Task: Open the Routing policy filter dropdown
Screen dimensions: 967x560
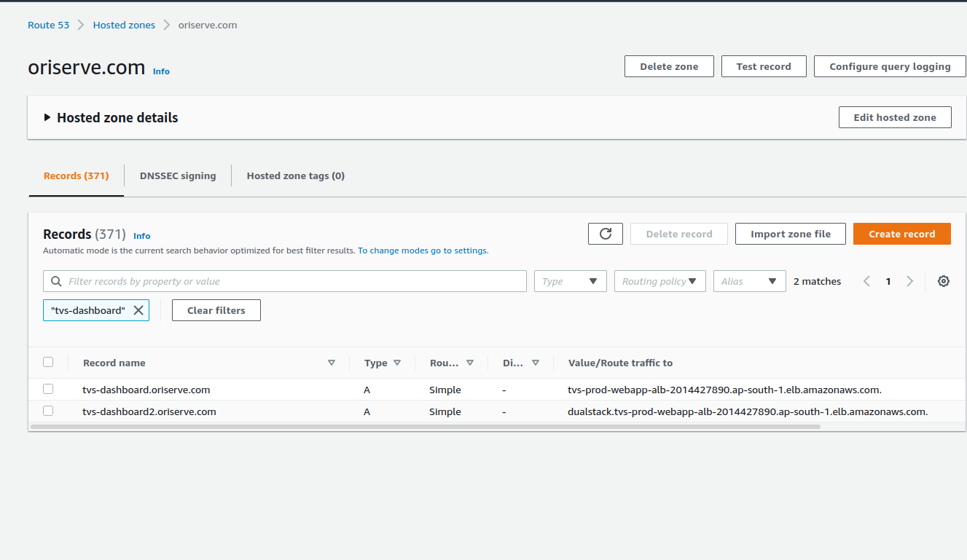Action: [659, 281]
